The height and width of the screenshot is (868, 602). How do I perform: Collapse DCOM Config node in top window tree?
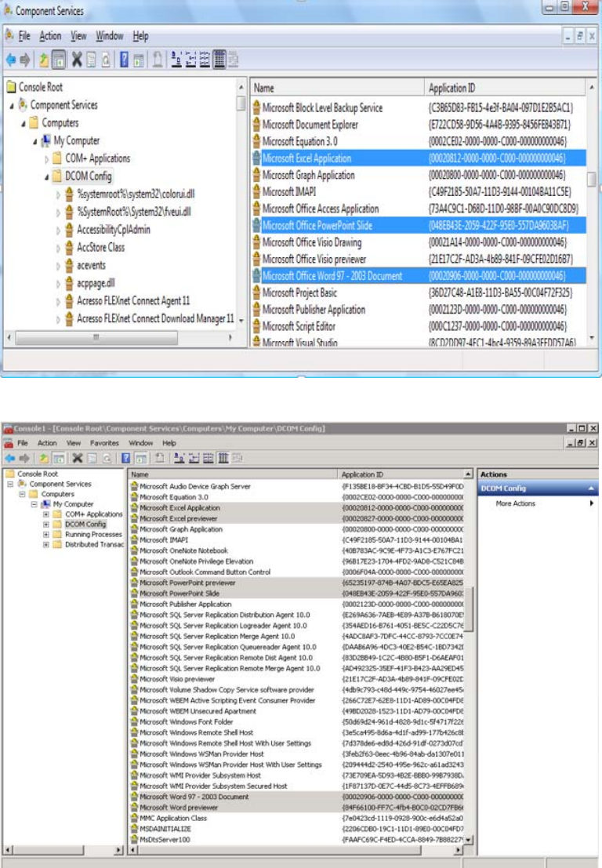46,177
